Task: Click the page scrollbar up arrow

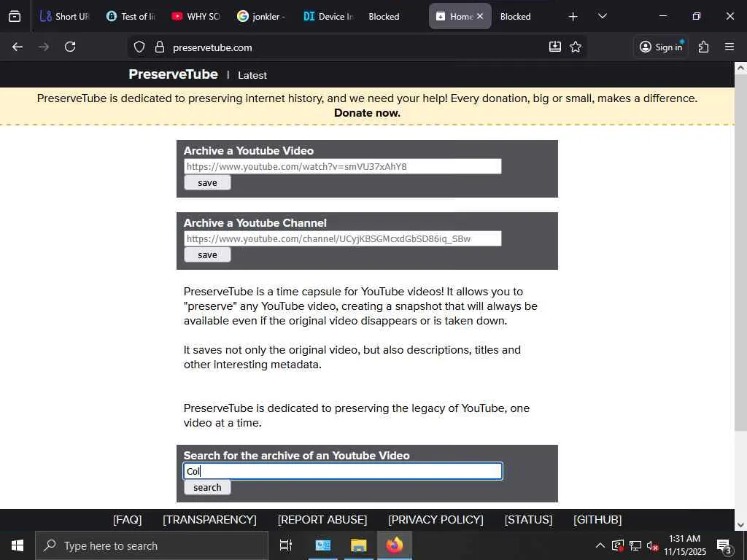Action: 740,68
